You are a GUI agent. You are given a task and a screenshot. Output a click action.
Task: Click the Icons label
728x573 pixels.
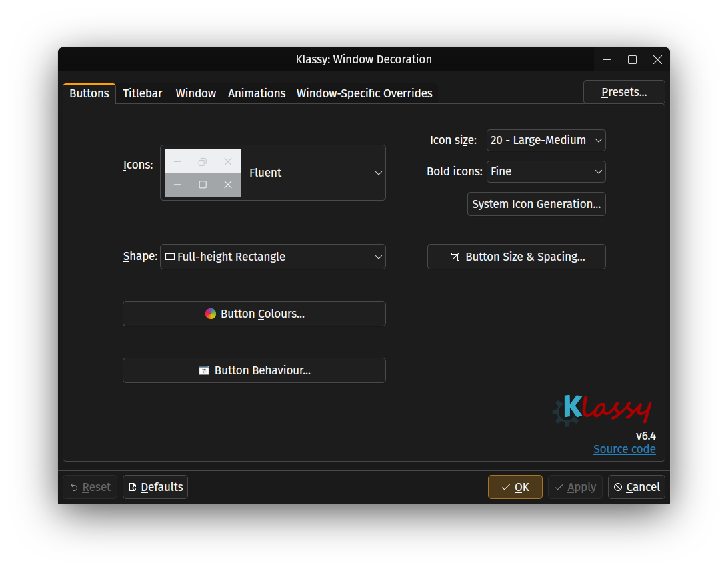click(138, 165)
